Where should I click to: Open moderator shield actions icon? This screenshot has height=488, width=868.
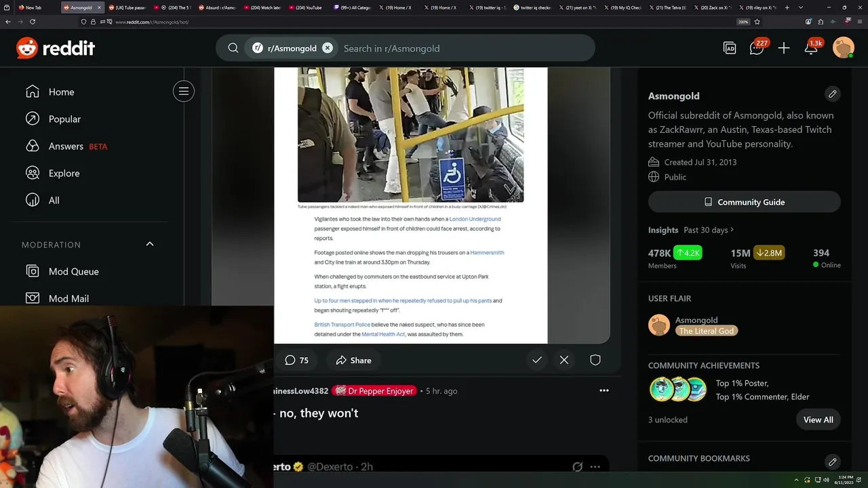[x=595, y=360]
